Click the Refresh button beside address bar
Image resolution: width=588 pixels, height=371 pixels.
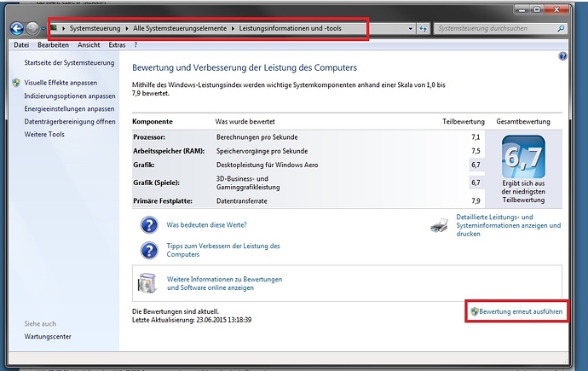(x=423, y=28)
